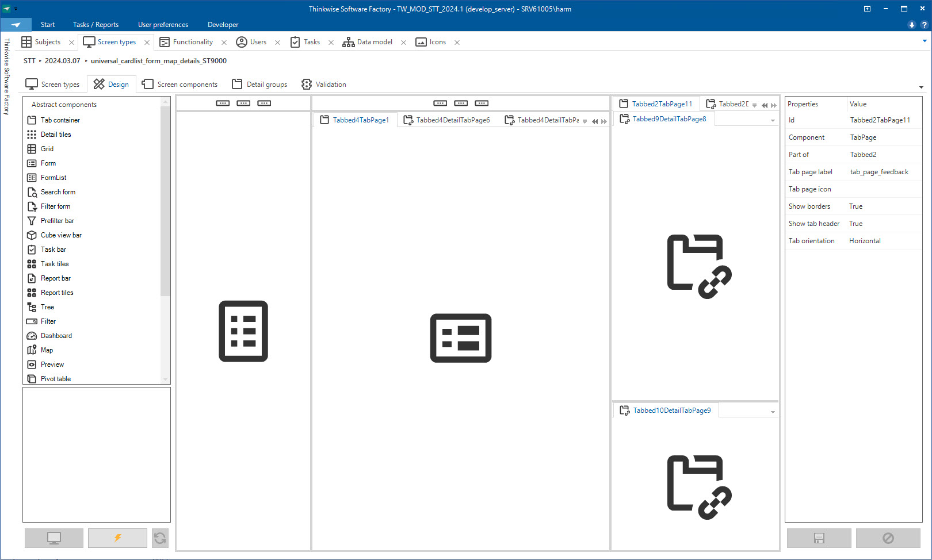Pick the Detail tiles component

pos(55,135)
